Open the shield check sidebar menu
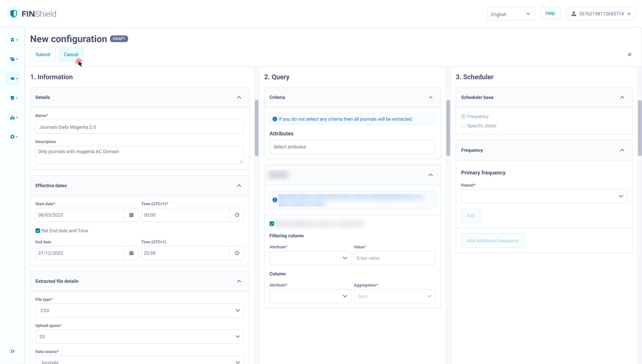642x364 pixels. 12,98
